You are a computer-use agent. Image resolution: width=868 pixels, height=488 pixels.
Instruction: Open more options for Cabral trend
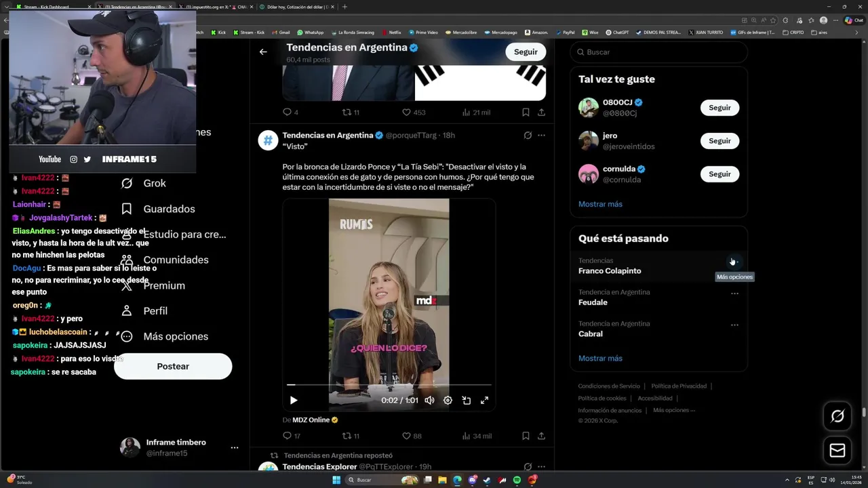734,325
